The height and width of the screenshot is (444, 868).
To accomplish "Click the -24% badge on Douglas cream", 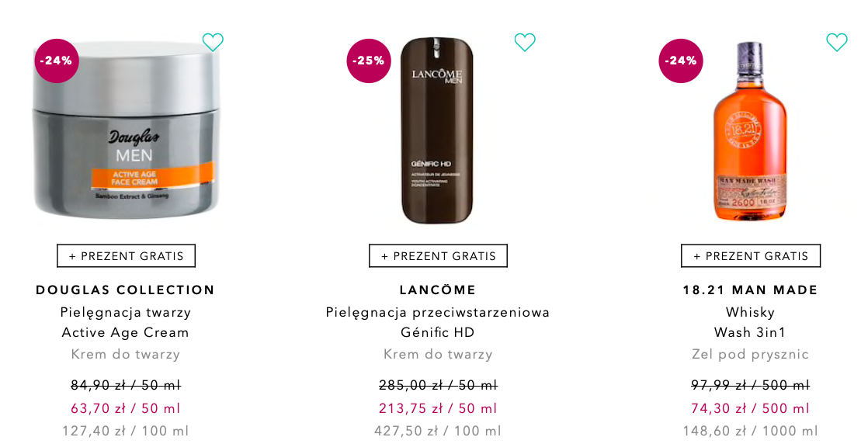I will (57, 61).
